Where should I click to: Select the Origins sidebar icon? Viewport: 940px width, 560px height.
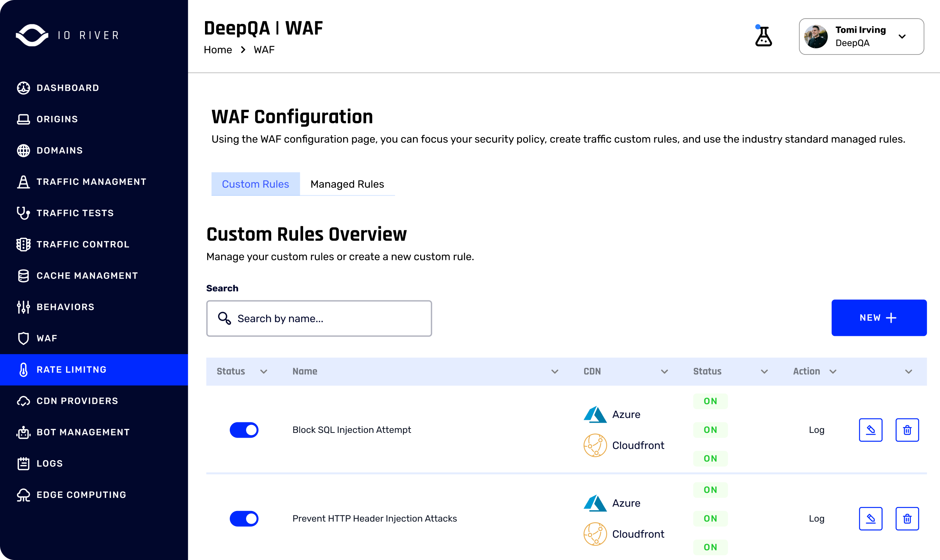(x=23, y=119)
